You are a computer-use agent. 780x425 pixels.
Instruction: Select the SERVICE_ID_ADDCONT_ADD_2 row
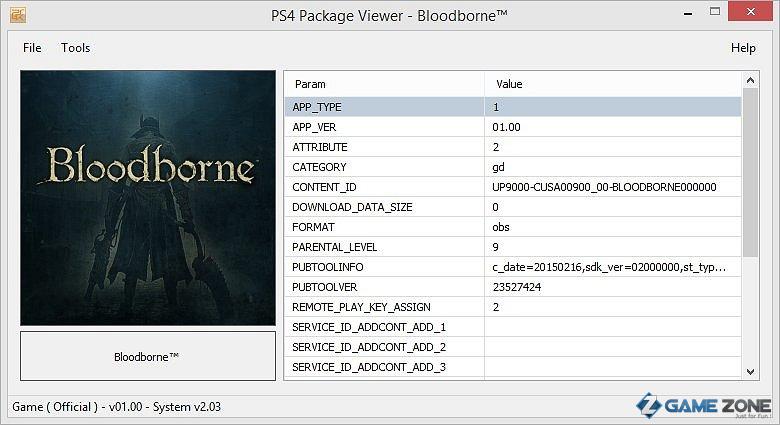[x=513, y=347]
